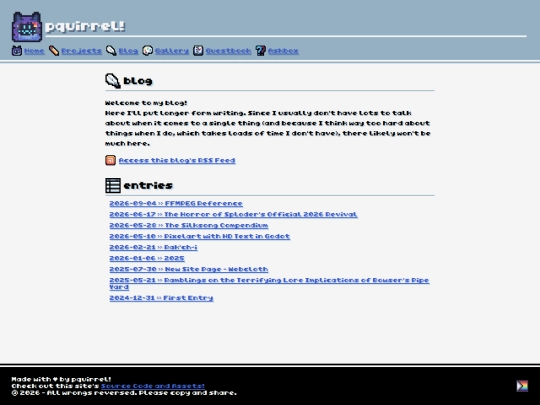Screen dimensions: 540x405
Task: Open the Projects navigation link
Action: pyautogui.click(x=81, y=51)
